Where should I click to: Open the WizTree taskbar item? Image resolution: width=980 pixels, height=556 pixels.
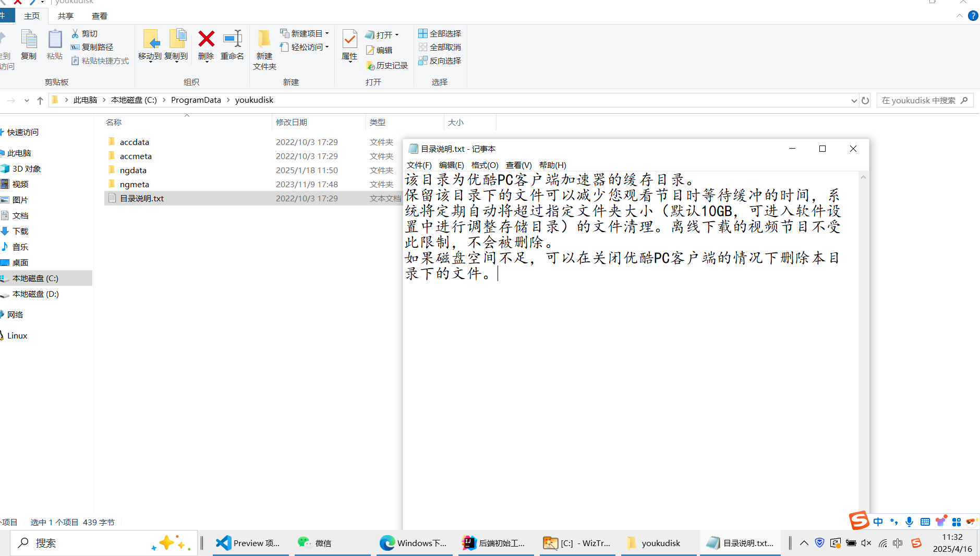(x=577, y=543)
